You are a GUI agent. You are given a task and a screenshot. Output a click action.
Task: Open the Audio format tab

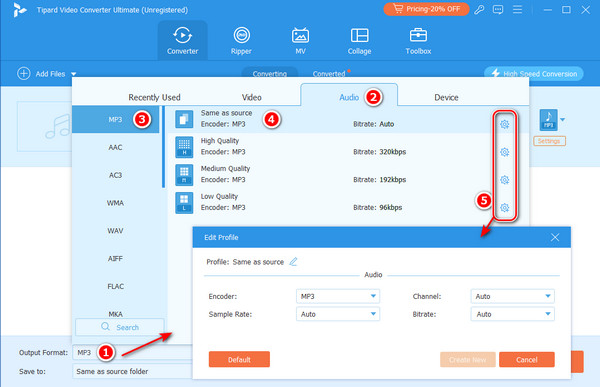pyautogui.click(x=349, y=97)
